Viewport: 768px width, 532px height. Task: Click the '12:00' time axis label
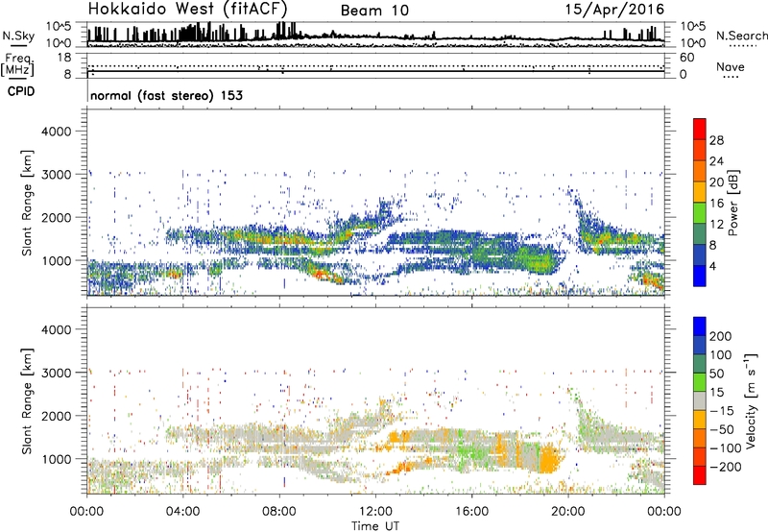click(x=375, y=512)
